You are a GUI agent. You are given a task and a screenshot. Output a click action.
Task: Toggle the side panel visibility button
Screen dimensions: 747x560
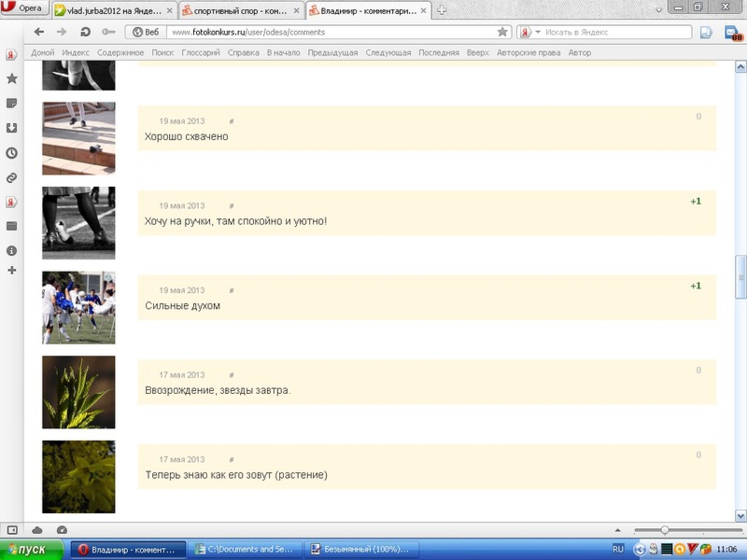[12, 530]
